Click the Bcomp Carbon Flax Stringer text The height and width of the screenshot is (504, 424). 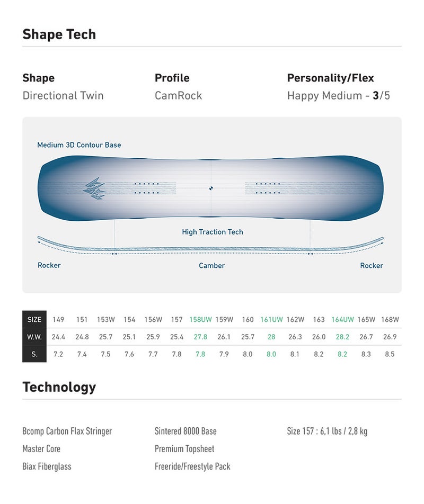coord(67,431)
